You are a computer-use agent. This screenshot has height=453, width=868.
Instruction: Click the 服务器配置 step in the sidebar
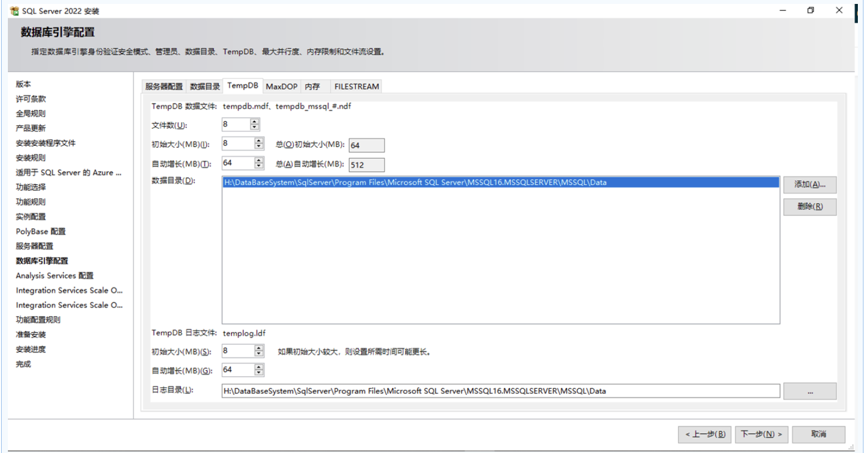tap(34, 246)
